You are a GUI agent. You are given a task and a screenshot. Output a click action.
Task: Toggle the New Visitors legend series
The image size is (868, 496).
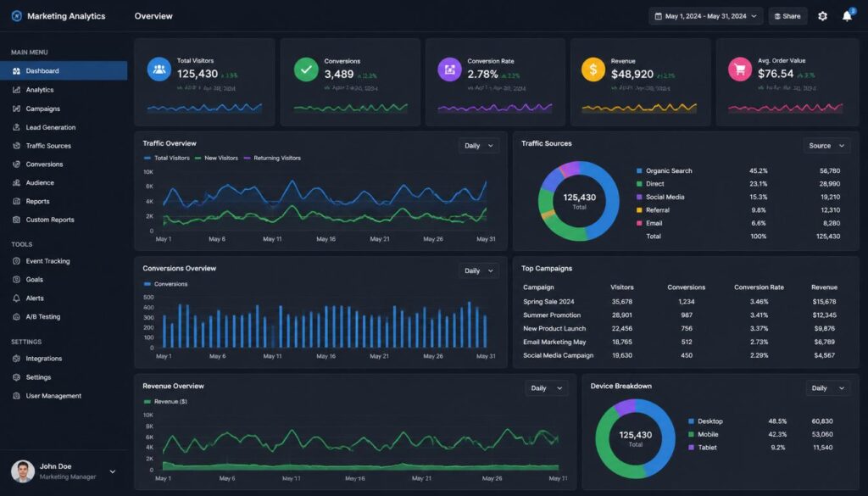point(216,159)
